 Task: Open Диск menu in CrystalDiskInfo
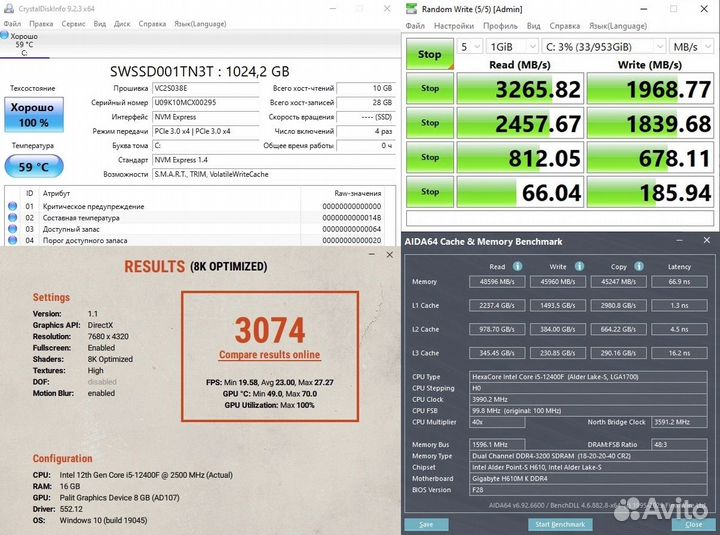122,24
